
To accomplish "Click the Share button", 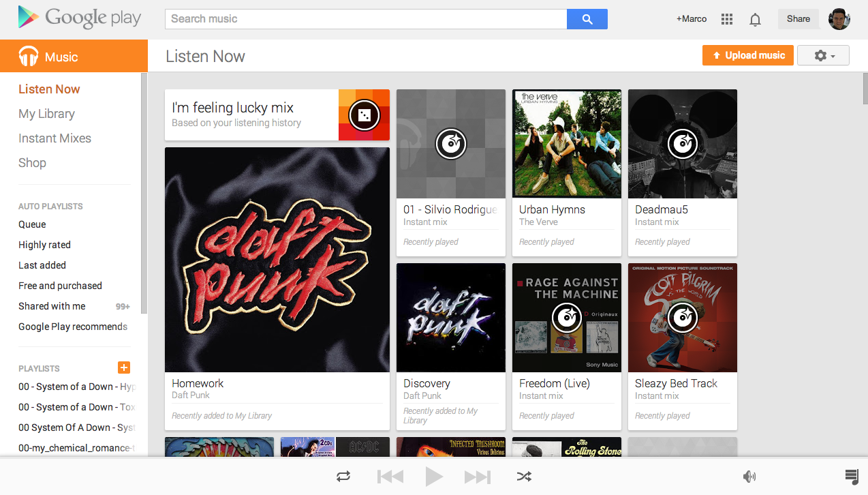I will (x=799, y=19).
